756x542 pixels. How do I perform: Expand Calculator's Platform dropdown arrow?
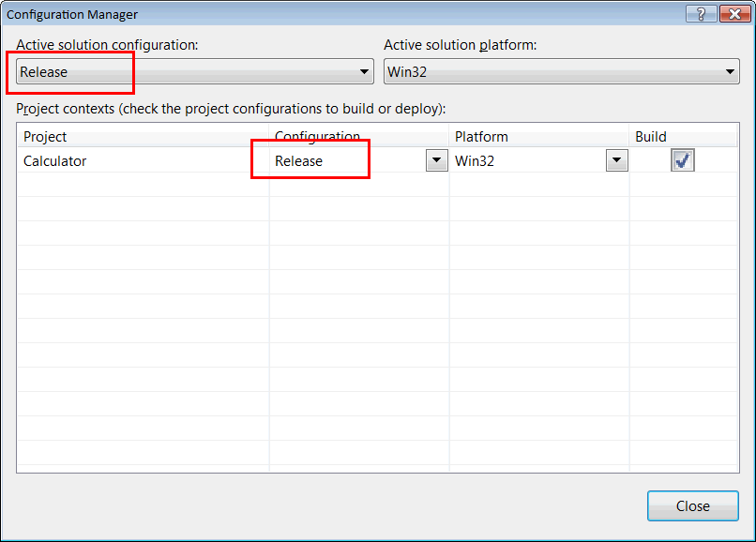pyautogui.click(x=616, y=160)
